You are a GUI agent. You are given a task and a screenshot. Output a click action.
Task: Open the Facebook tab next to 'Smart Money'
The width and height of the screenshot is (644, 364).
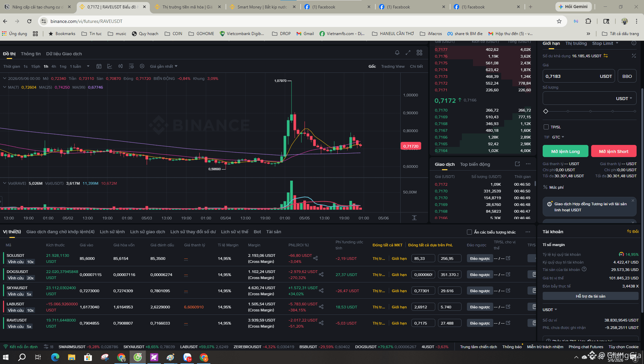click(x=337, y=7)
